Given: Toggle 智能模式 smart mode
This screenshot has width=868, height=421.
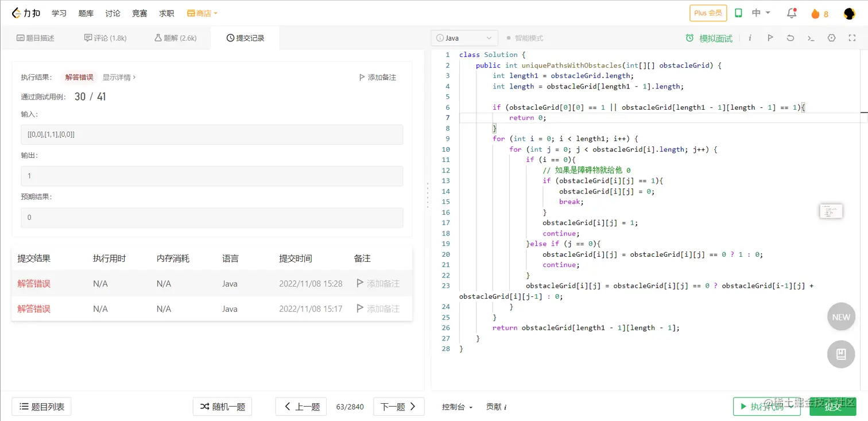Looking at the screenshot, I should (x=525, y=38).
